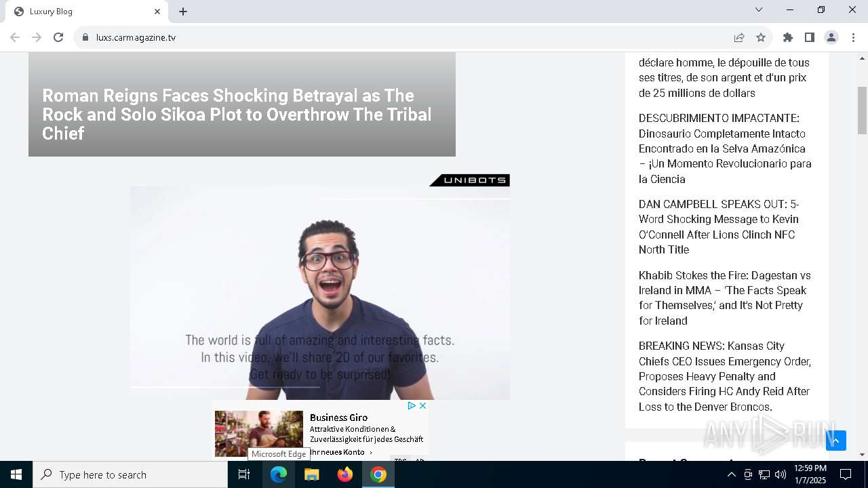Viewport: 868px width, 488px height.
Task: Click the forward navigation arrow
Action: click(x=37, y=37)
